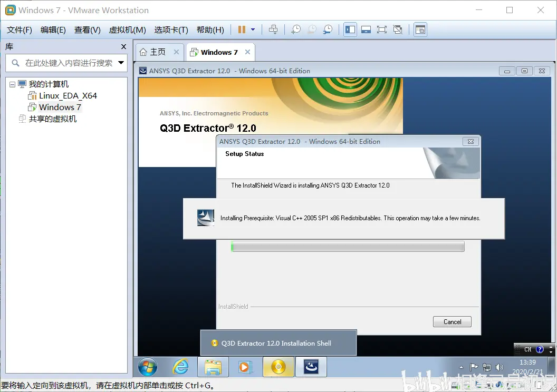Close the 库 library panel

tap(123, 46)
